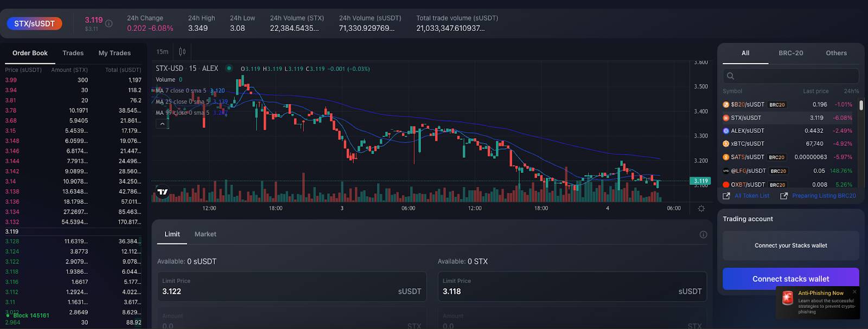Collapse the chart indicator legend
The height and width of the screenshot is (329, 868).
point(162,124)
